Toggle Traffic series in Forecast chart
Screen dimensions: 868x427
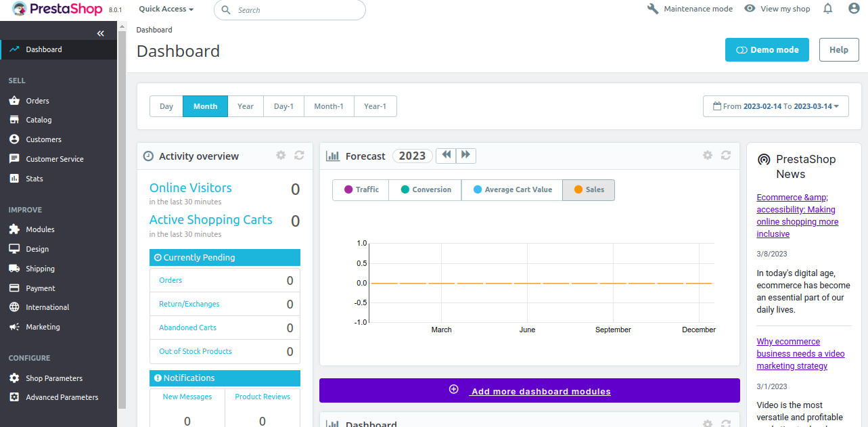click(x=361, y=189)
